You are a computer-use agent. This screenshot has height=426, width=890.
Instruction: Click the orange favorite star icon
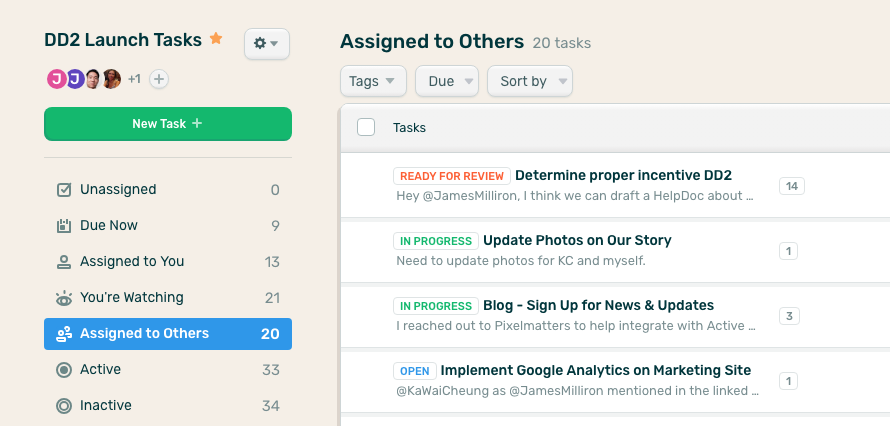click(x=216, y=40)
